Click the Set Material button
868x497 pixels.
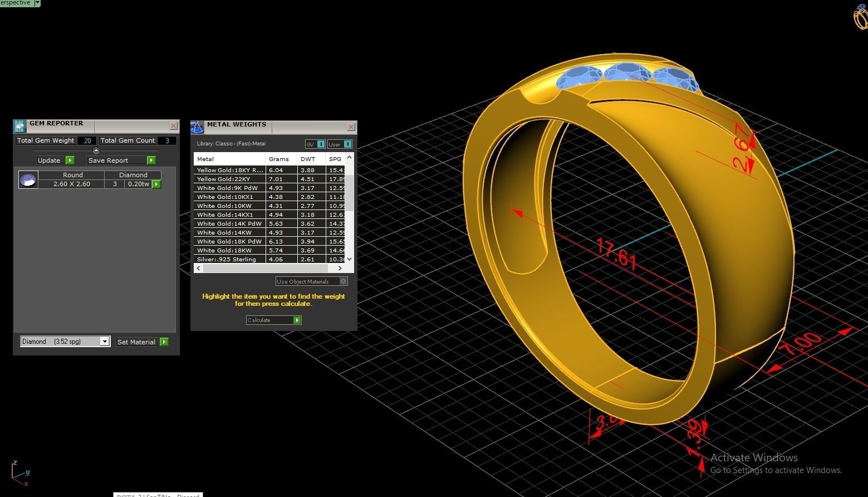pyautogui.click(x=136, y=342)
